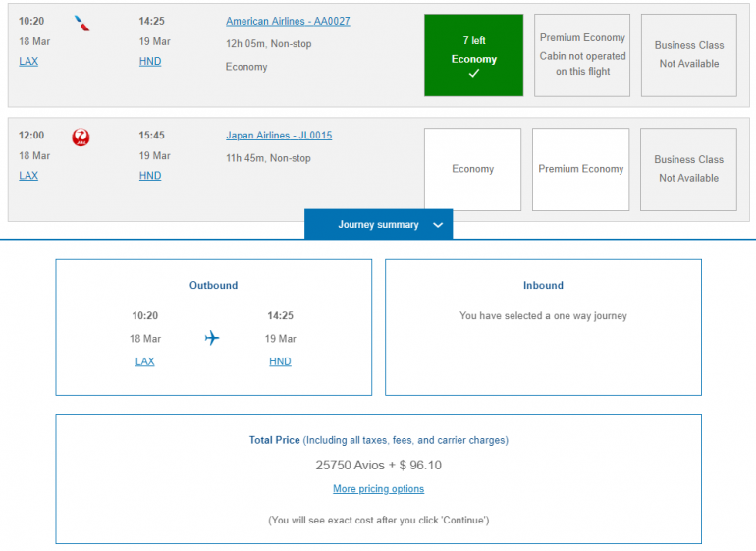Click the checkmark in the selected Economy box
Screen dimensions: 756x551
point(473,75)
